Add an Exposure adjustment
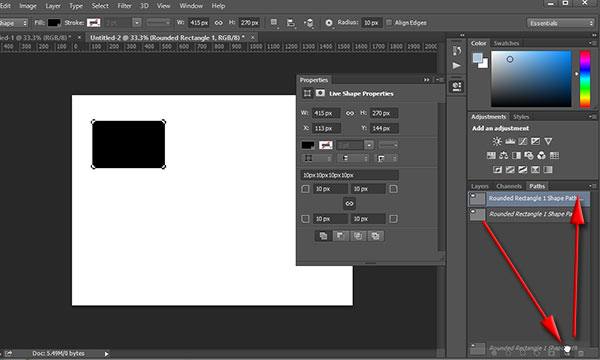This screenshot has height=360, width=600. pyautogui.click(x=535, y=142)
